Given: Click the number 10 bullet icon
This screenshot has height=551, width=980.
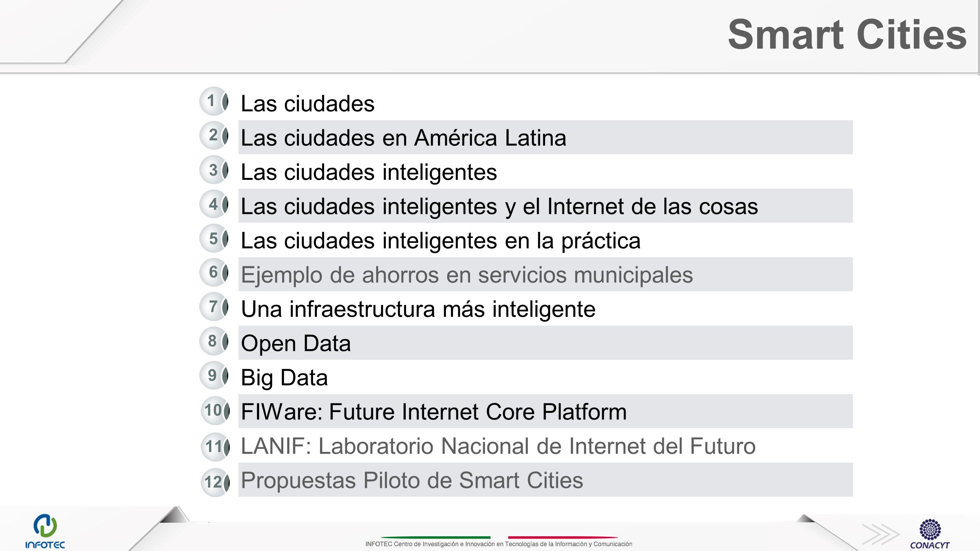Looking at the screenshot, I should [216, 411].
